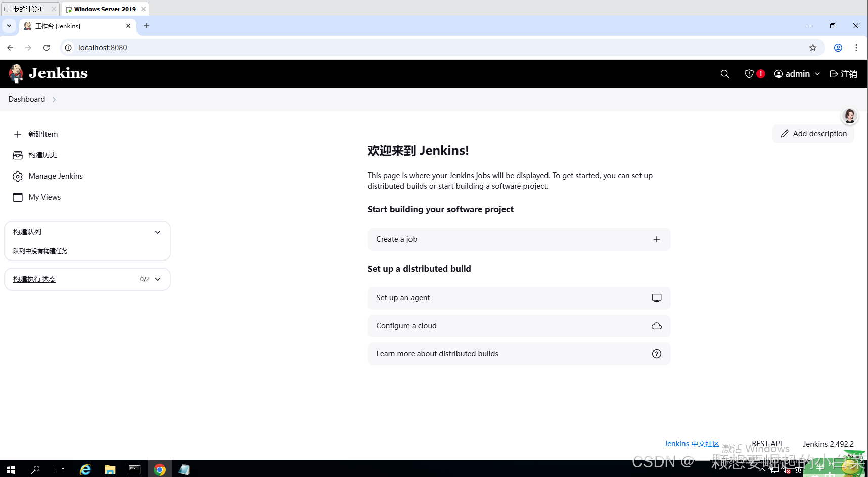This screenshot has width=868, height=477.
Task: Click the 注销 logout link
Action: (x=844, y=74)
